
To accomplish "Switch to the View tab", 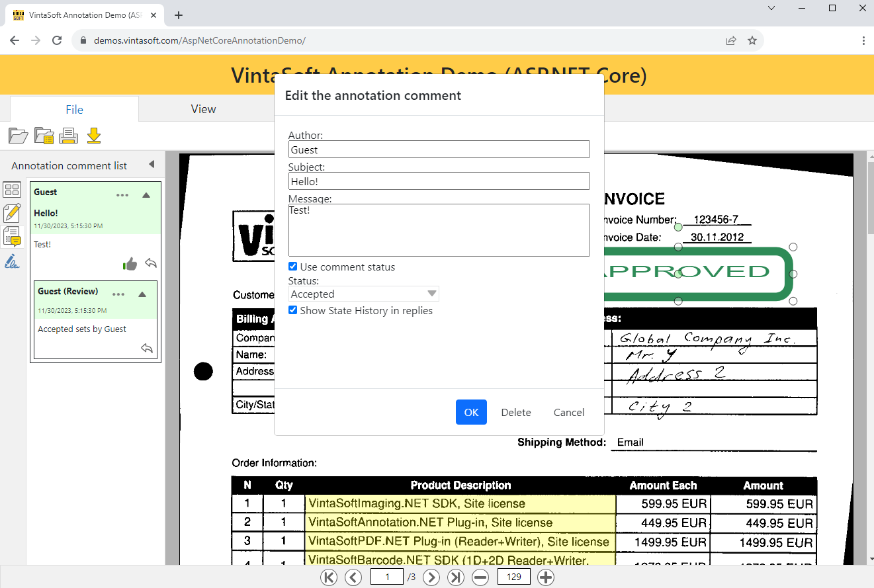I will tap(203, 109).
